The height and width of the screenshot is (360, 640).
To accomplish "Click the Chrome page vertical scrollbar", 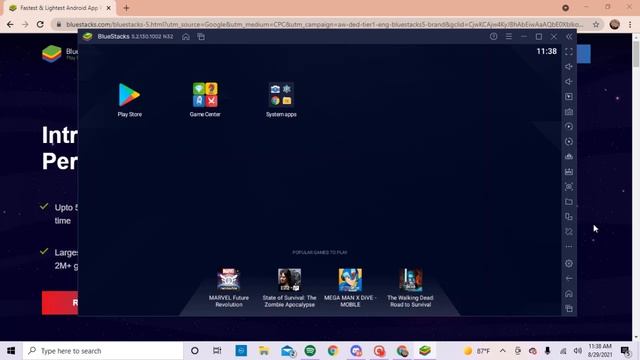I will pyautogui.click(x=636, y=53).
